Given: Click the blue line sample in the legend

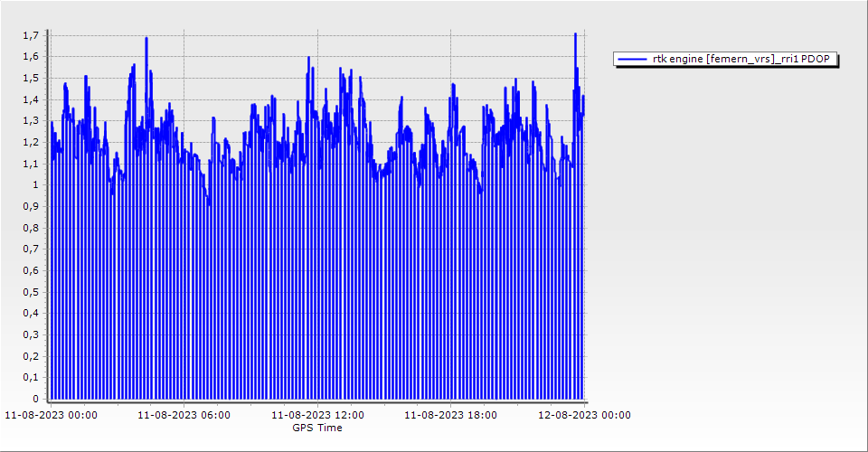Looking at the screenshot, I should 632,59.
